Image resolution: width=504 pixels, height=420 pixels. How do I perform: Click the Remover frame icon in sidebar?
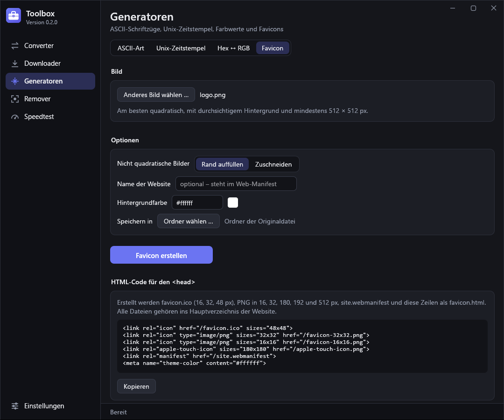(x=15, y=99)
